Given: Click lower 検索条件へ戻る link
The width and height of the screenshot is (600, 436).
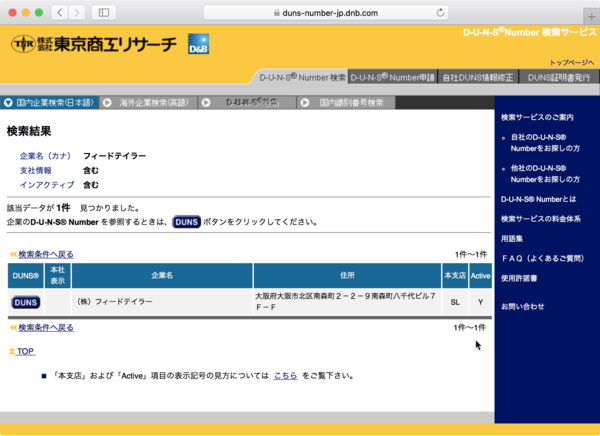Looking at the screenshot, I should 46,328.
